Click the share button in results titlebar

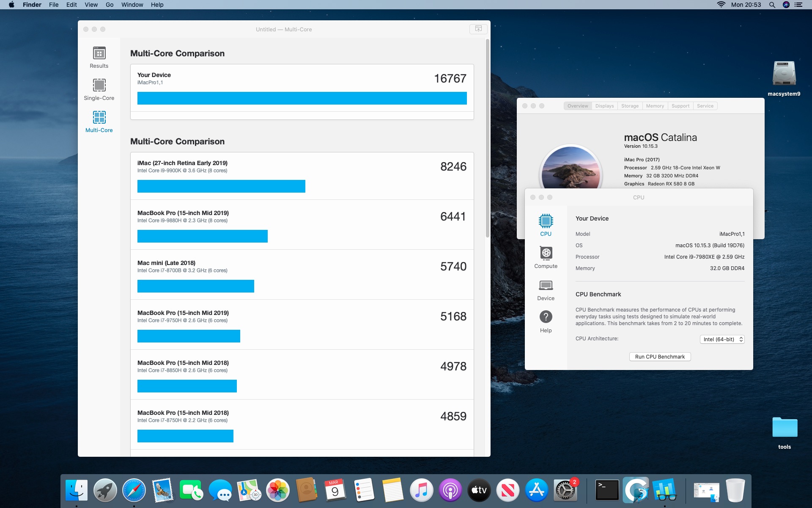coord(478,29)
